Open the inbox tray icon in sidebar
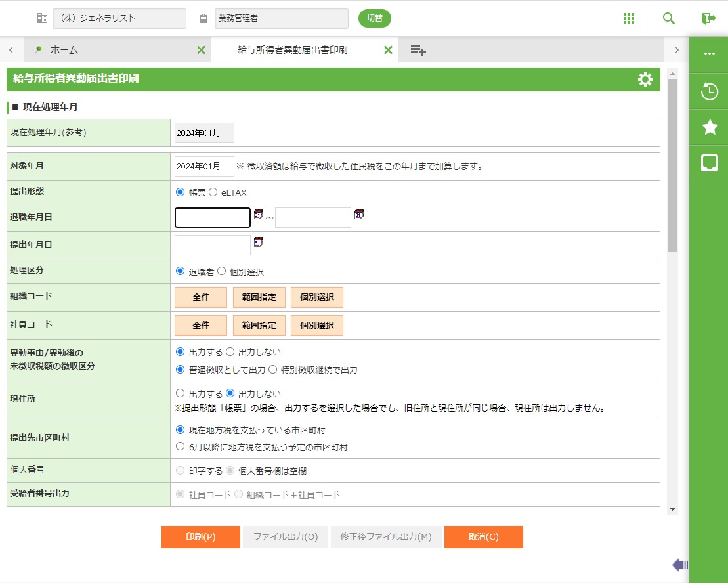Image resolution: width=728 pixels, height=583 pixels. point(709,163)
